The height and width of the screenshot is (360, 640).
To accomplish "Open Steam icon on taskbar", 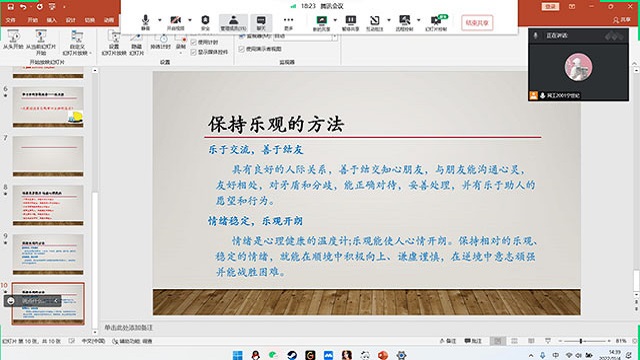I will (x=292, y=355).
